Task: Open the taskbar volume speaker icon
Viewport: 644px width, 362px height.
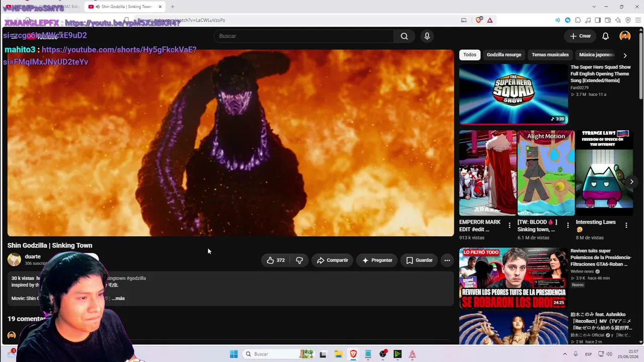Action: 609,354
